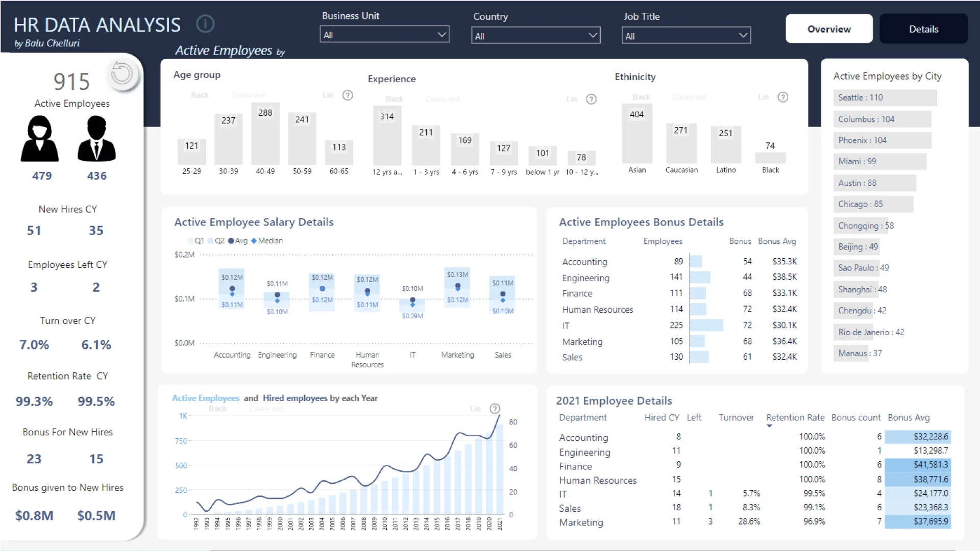Viewport: 980px width, 551px height.
Task: Open the Experience chart help icon
Action: tap(591, 99)
